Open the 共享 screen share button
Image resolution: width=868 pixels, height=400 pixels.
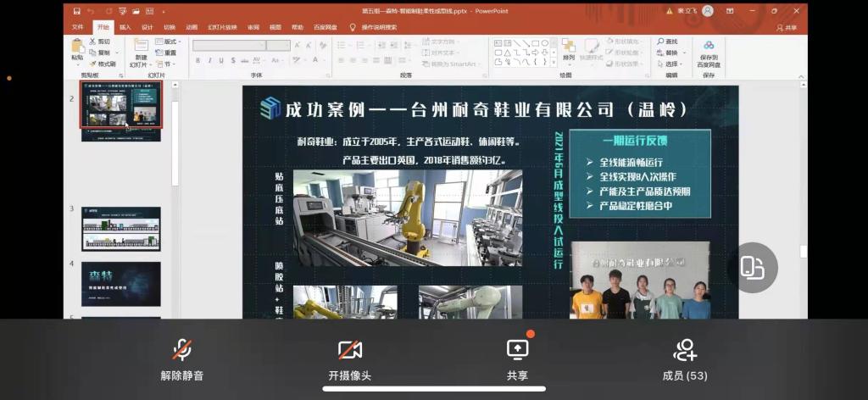pos(518,350)
